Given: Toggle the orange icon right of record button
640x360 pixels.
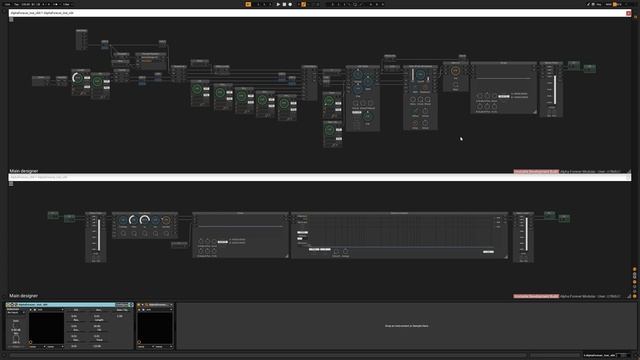Looking at the screenshot, I should click(x=303, y=4).
